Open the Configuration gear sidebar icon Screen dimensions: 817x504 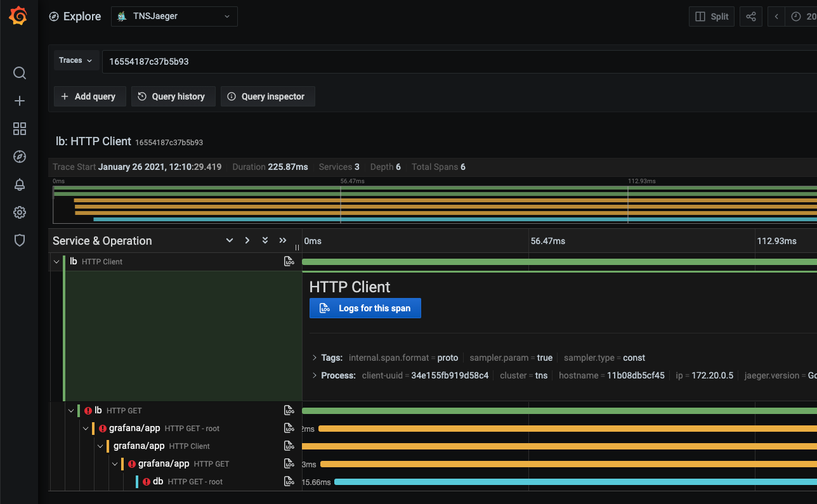[20, 212]
